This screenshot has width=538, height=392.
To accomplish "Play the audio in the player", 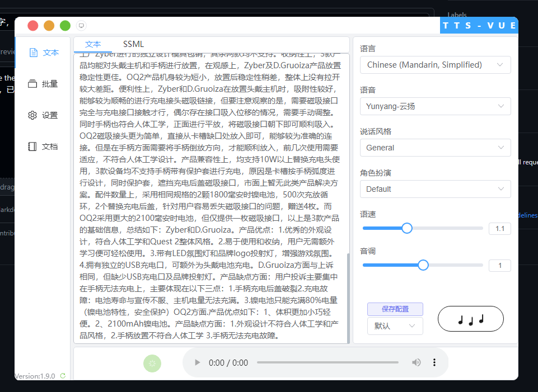I will point(197,362).
